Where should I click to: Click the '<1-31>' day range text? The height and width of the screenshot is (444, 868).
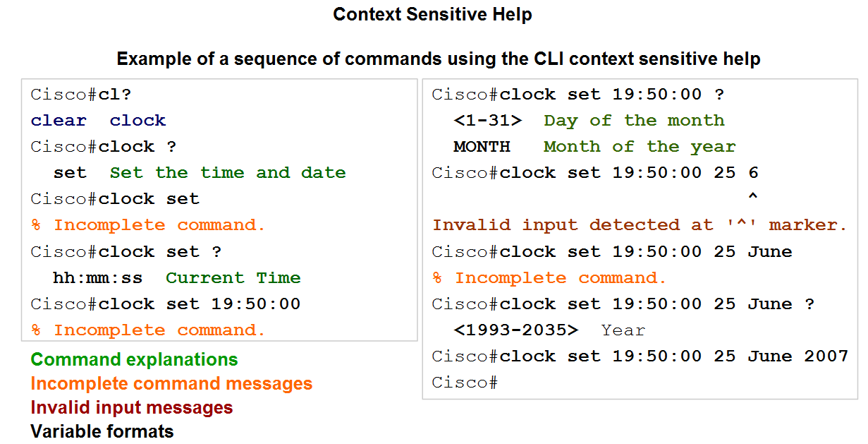pos(487,121)
